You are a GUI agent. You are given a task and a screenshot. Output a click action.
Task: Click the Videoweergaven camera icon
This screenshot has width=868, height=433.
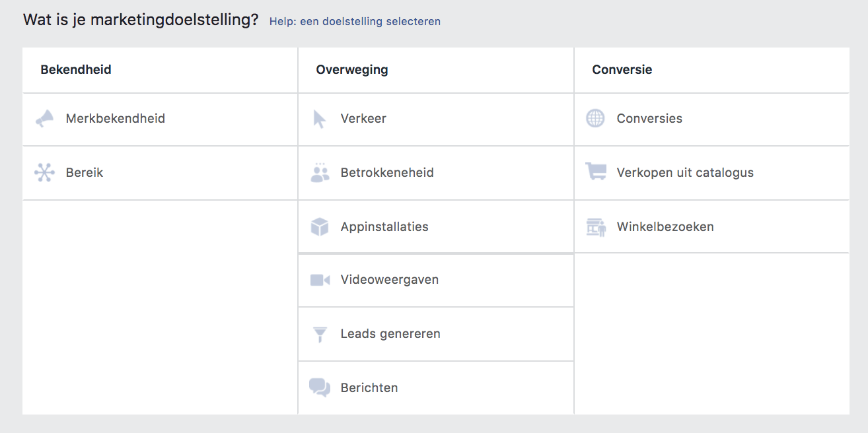pyautogui.click(x=320, y=279)
